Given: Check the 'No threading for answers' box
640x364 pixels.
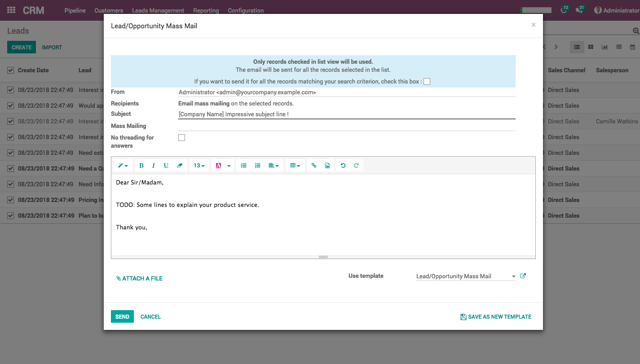Looking at the screenshot, I should tap(182, 138).
